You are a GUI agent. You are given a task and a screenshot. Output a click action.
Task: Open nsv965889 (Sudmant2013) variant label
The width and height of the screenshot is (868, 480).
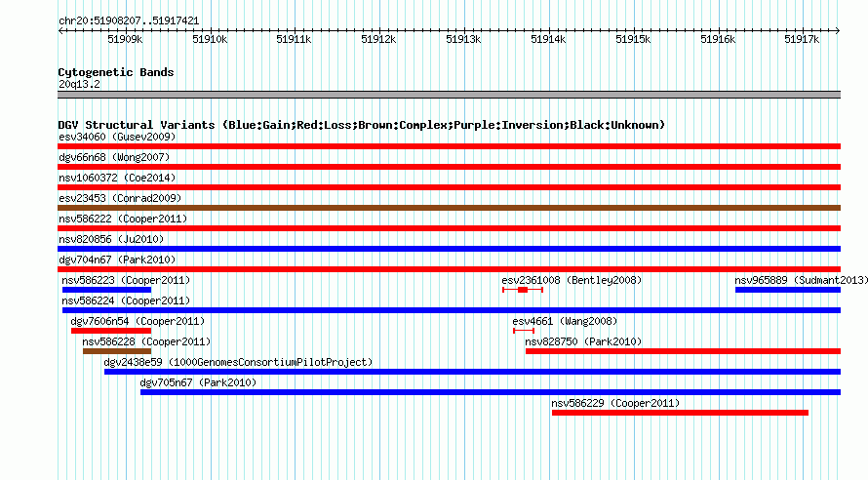point(801,280)
